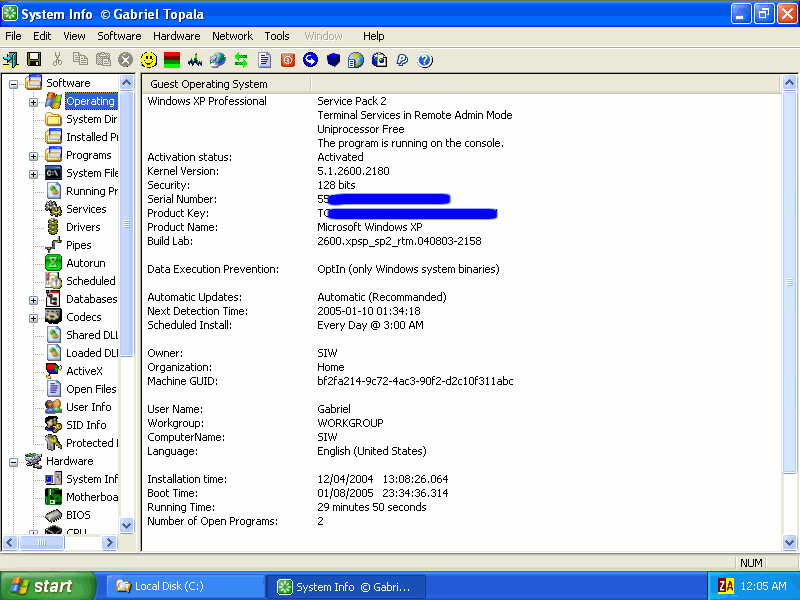Select Autorun in the tree
Image resolution: width=800 pixels, height=600 pixels.
coord(85,264)
